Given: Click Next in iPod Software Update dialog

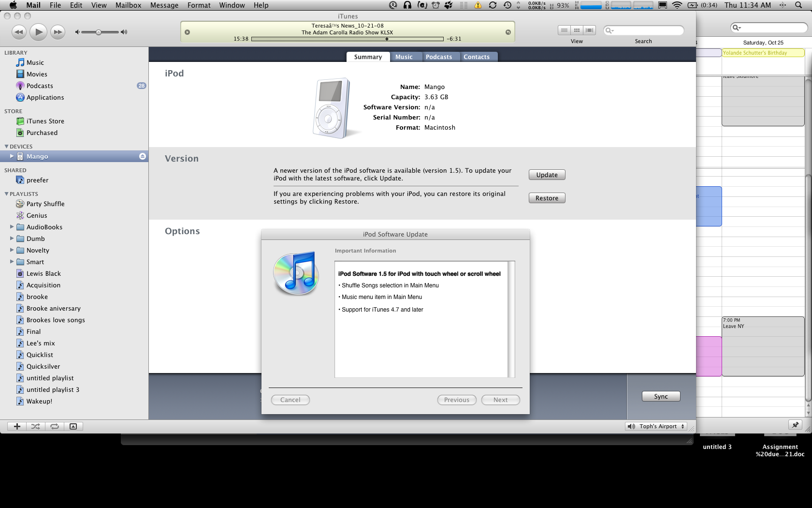Looking at the screenshot, I should 501,400.
